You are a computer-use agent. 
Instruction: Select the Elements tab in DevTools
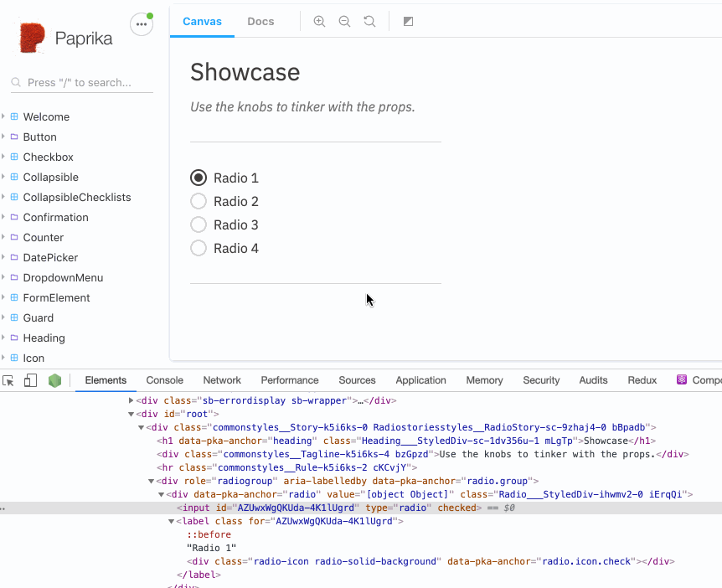click(x=106, y=380)
